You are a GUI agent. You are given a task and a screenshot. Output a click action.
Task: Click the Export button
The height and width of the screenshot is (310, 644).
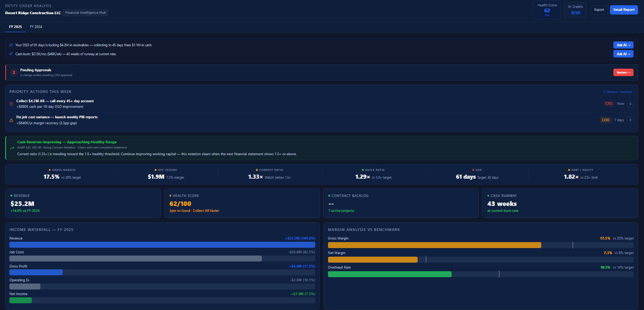coord(599,10)
